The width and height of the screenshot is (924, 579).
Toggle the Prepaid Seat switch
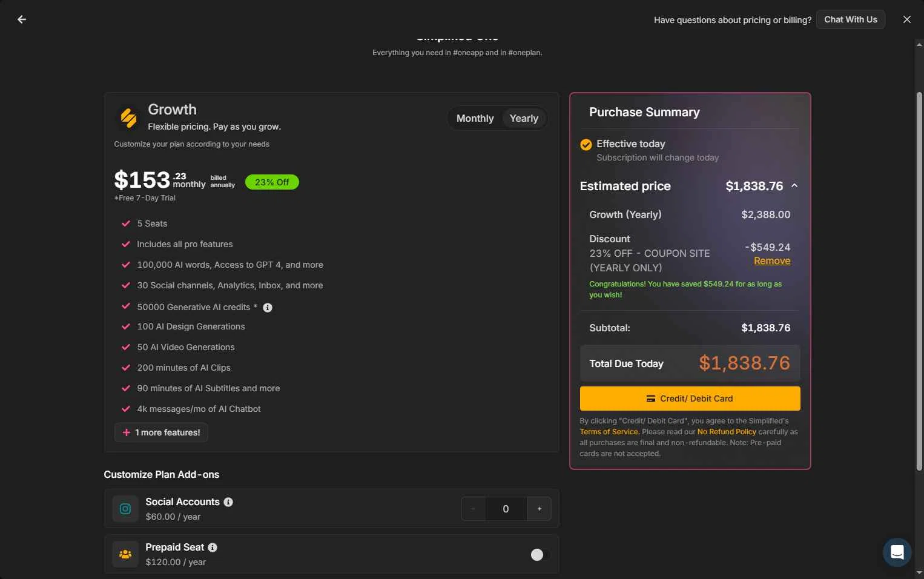pyautogui.click(x=540, y=555)
